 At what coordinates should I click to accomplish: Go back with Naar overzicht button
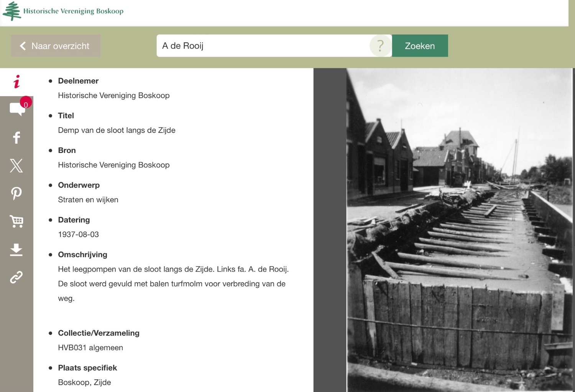(56, 46)
